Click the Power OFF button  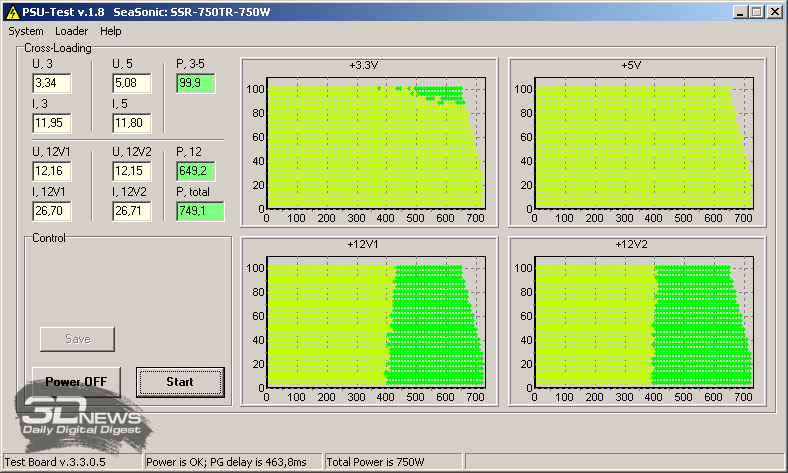pyautogui.click(x=76, y=382)
